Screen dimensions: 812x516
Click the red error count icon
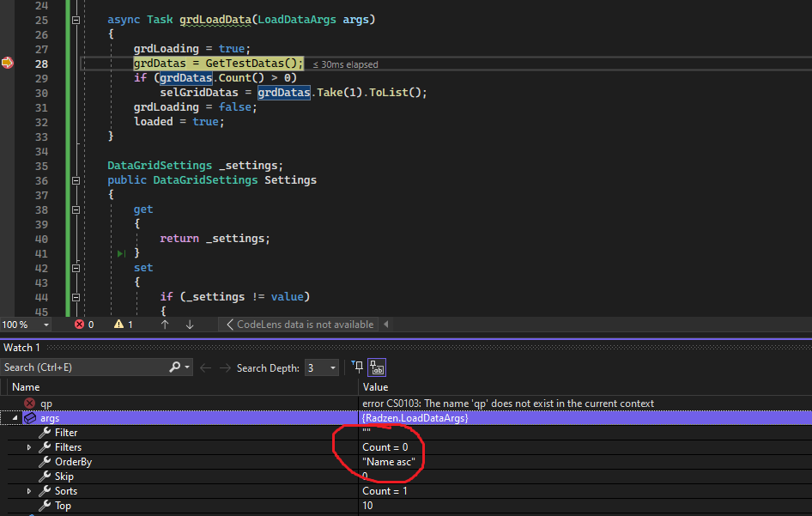(79, 325)
